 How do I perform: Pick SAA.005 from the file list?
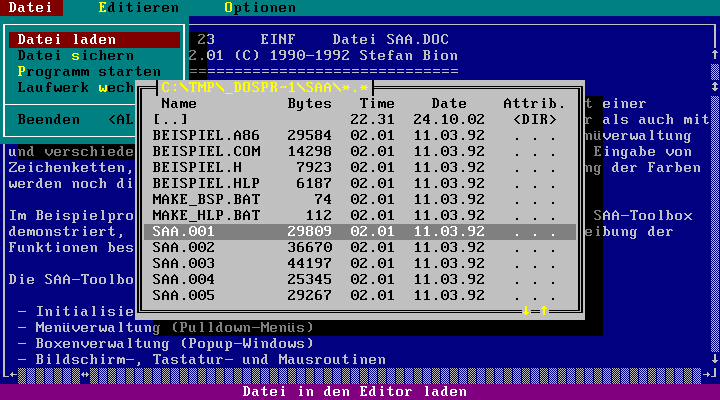tap(183, 296)
